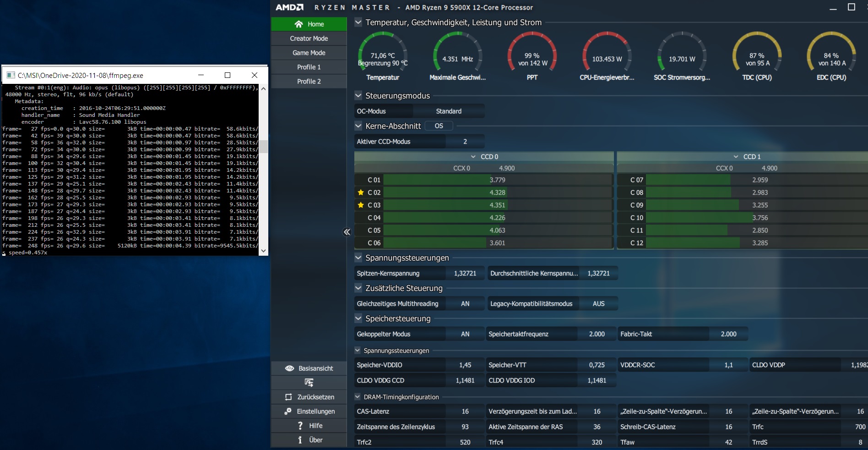Collapse the CCD 1 core group
Screen dimensions: 868x450
coord(736,157)
